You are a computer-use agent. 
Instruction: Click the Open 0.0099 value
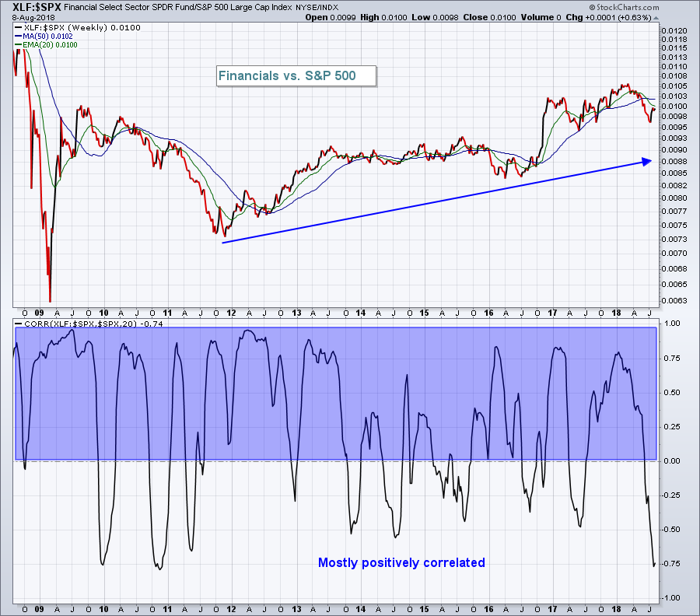click(331, 17)
